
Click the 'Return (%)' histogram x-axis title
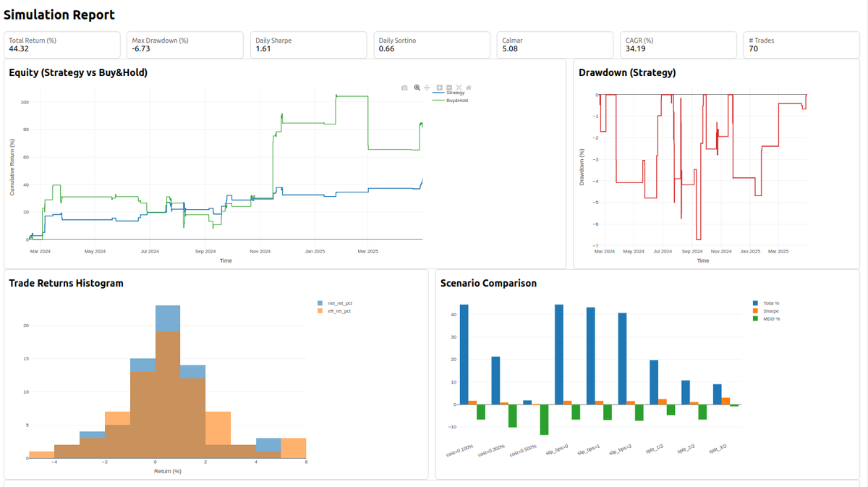[x=167, y=471]
